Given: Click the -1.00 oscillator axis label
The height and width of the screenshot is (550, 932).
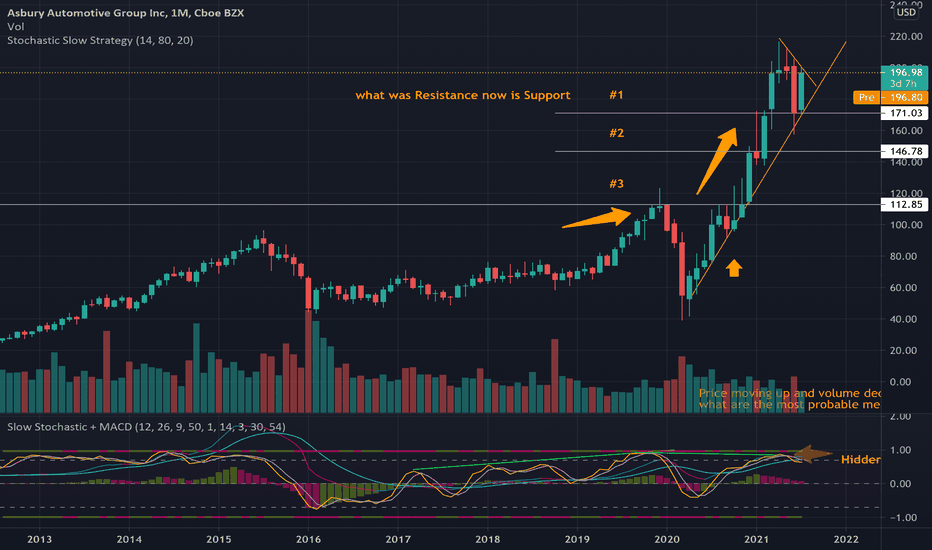Looking at the screenshot, I should pos(905,518).
